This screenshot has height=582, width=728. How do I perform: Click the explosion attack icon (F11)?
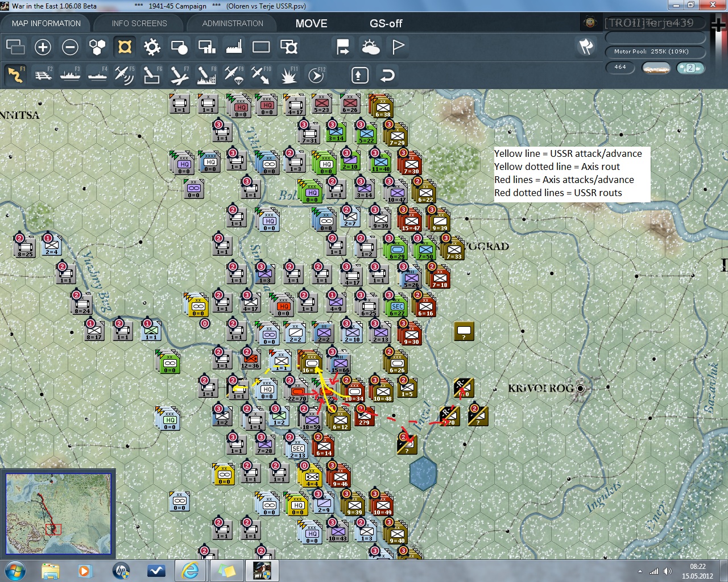(288, 75)
